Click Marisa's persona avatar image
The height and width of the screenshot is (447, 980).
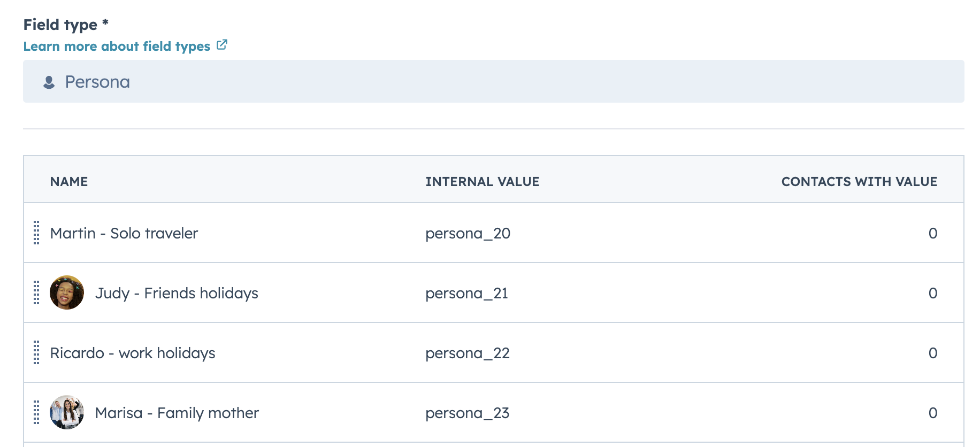tap(67, 412)
